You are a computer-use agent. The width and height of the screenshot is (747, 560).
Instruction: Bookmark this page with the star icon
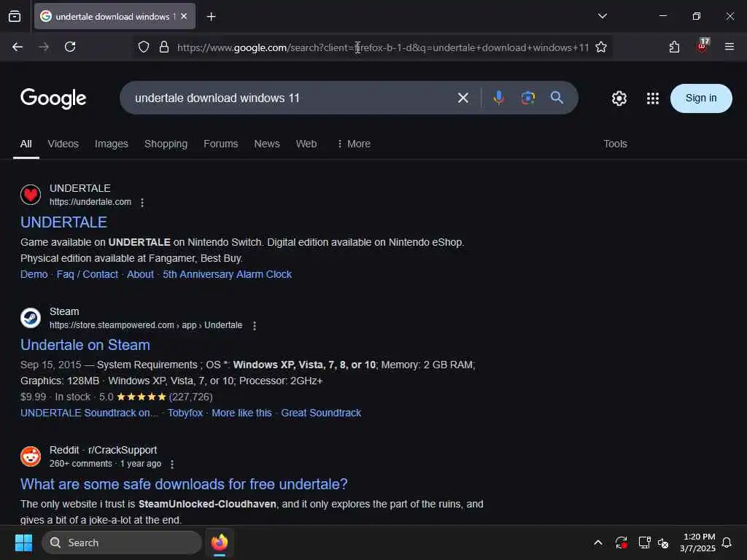pos(601,47)
